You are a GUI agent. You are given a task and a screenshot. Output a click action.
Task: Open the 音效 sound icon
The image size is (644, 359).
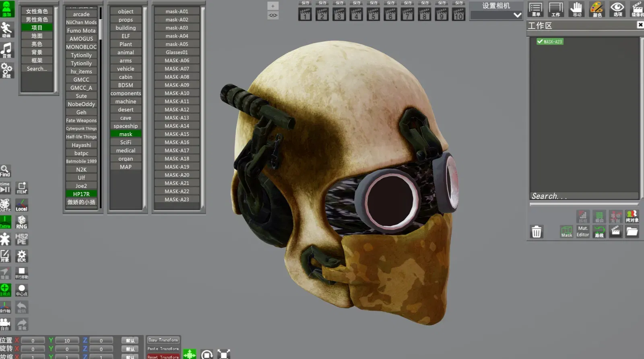point(7,50)
